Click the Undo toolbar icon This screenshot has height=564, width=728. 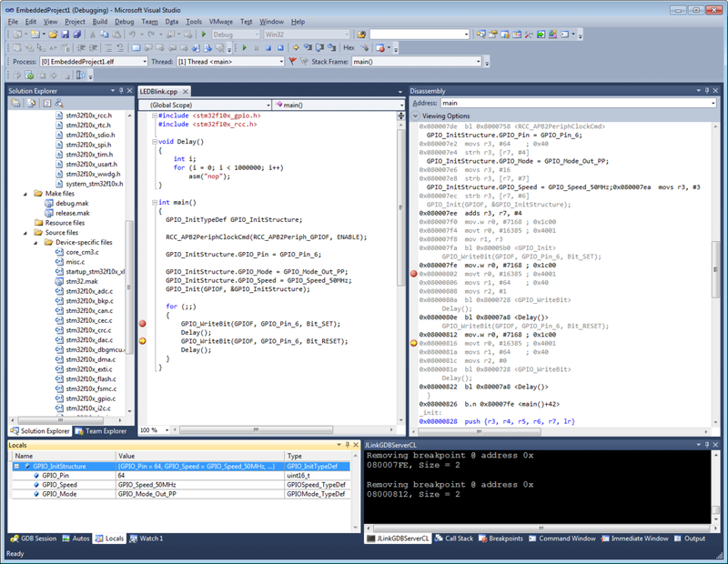(x=133, y=34)
